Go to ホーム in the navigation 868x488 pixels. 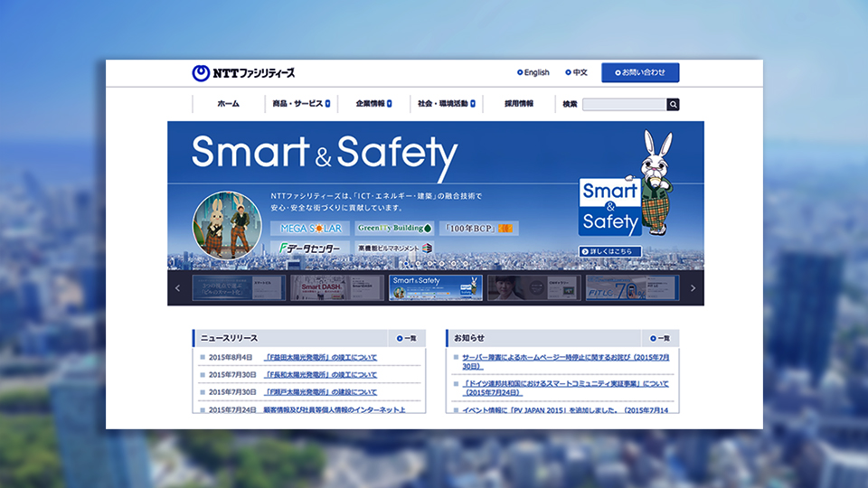coord(228,103)
